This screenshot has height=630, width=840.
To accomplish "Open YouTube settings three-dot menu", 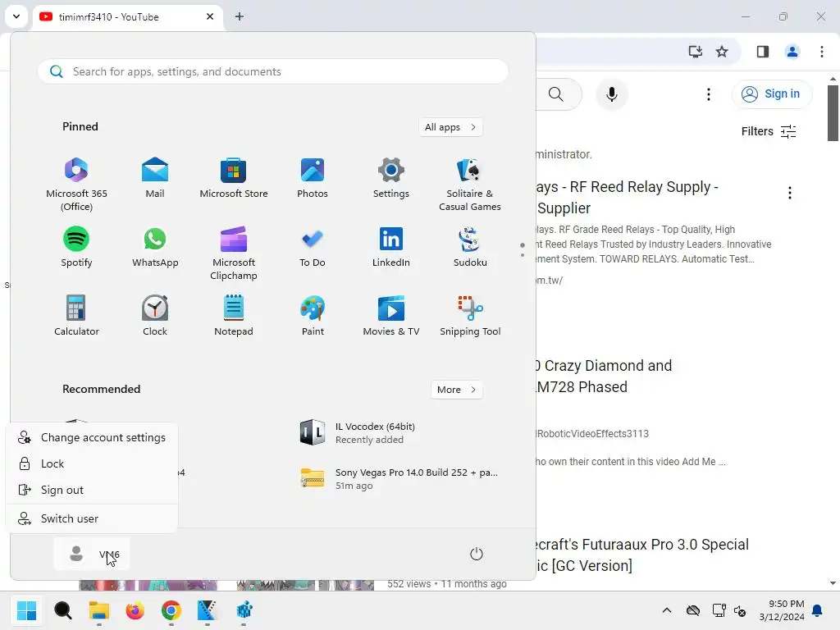I will tap(708, 94).
